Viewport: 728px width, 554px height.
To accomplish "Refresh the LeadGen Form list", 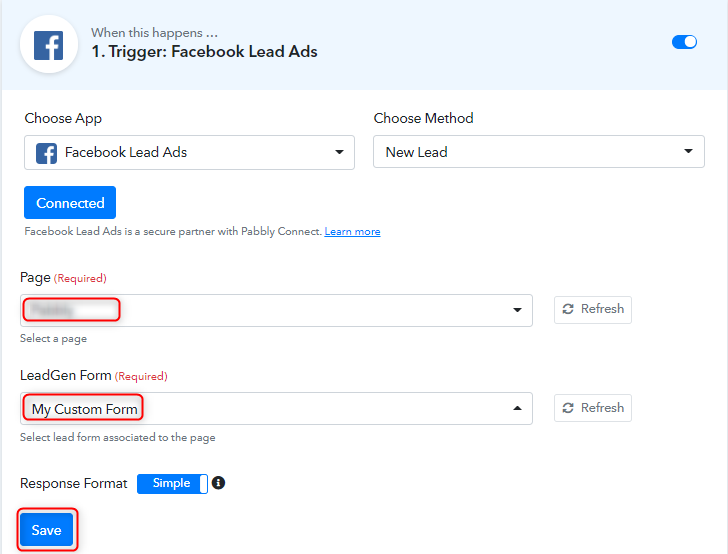I will 592,408.
